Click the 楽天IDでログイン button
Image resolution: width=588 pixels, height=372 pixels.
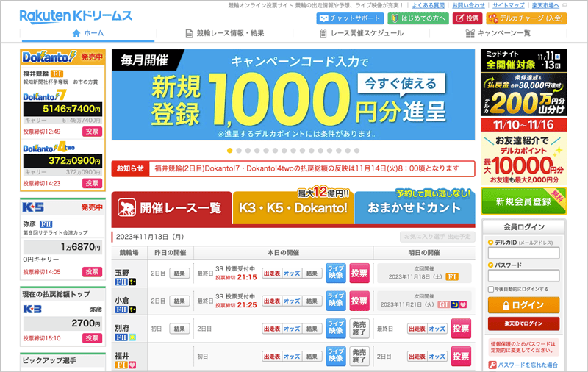point(524,323)
